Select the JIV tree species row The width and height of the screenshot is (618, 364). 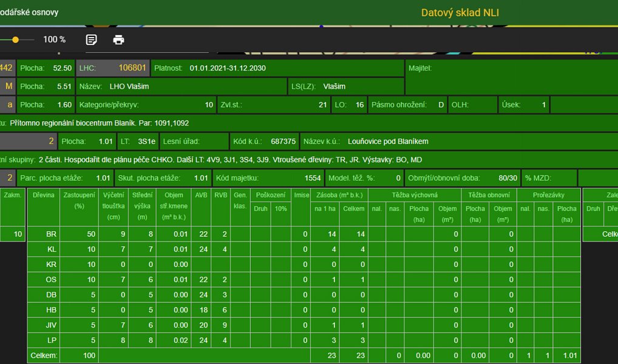(x=304, y=325)
